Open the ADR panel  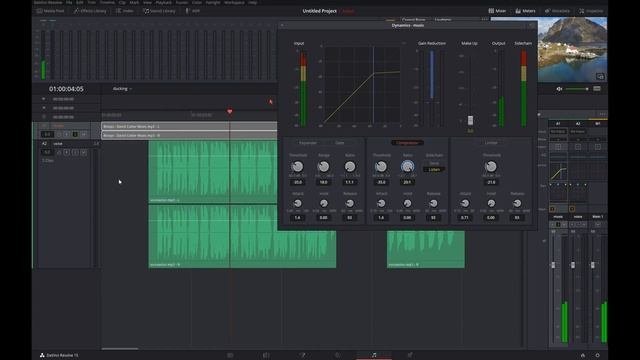pos(193,11)
